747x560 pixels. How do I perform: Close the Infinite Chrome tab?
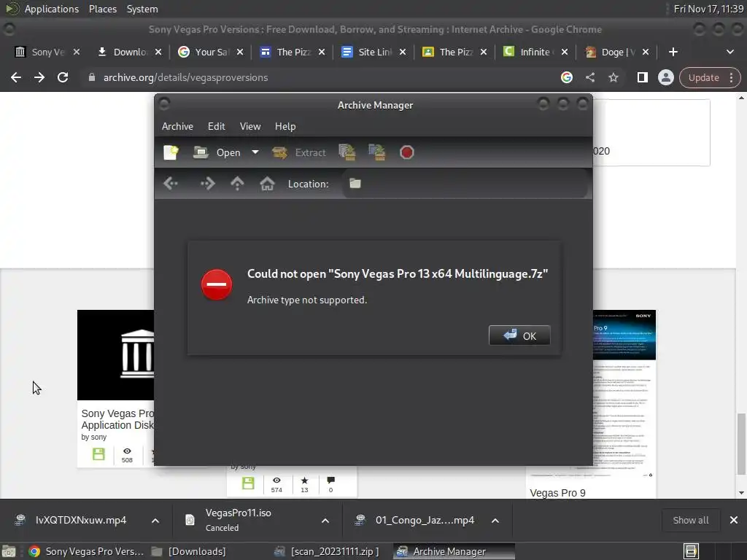pyautogui.click(x=565, y=52)
